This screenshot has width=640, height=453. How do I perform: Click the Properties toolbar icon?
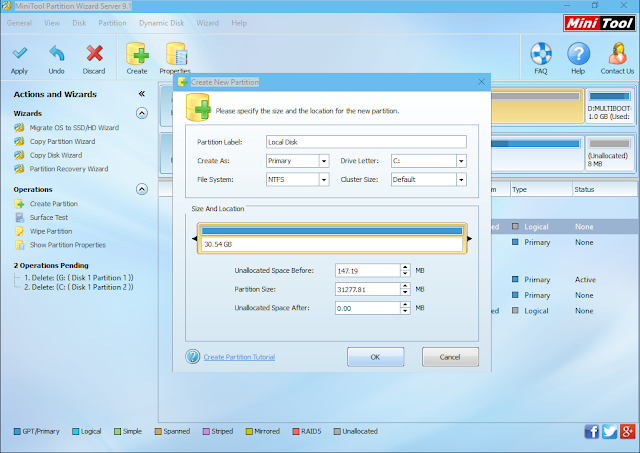coord(176,53)
